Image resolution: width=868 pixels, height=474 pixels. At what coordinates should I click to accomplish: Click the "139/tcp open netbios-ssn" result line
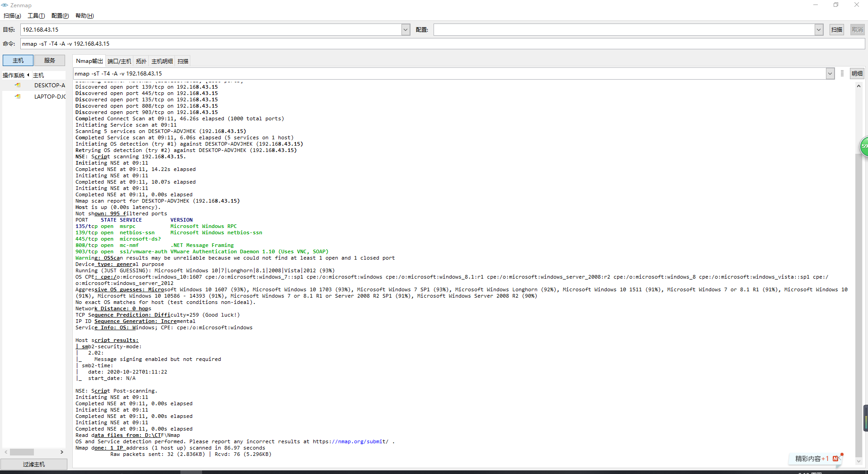[169, 232]
